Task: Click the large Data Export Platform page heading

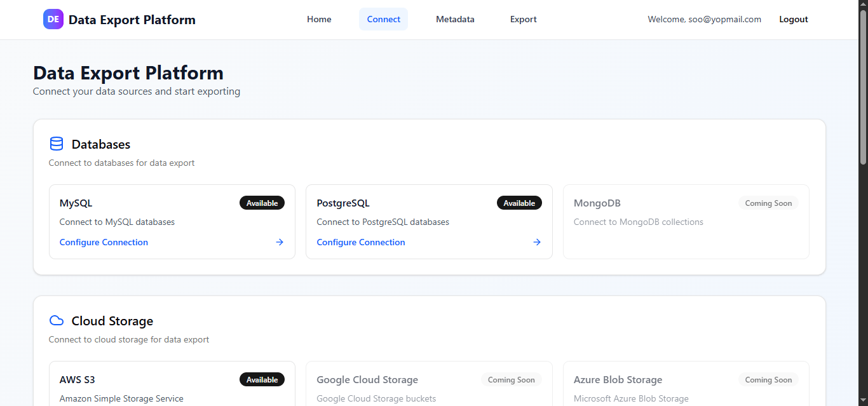Action: click(128, 72)
